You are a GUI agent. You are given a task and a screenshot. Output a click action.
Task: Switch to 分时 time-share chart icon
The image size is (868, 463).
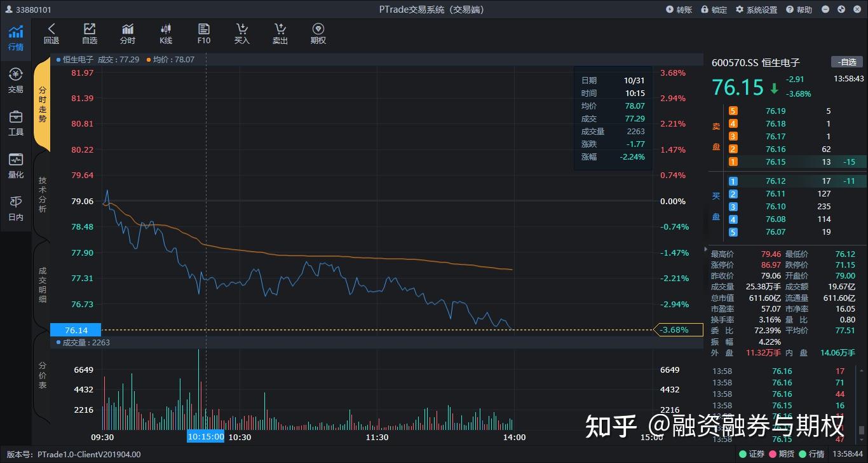(x=128, y=34)
